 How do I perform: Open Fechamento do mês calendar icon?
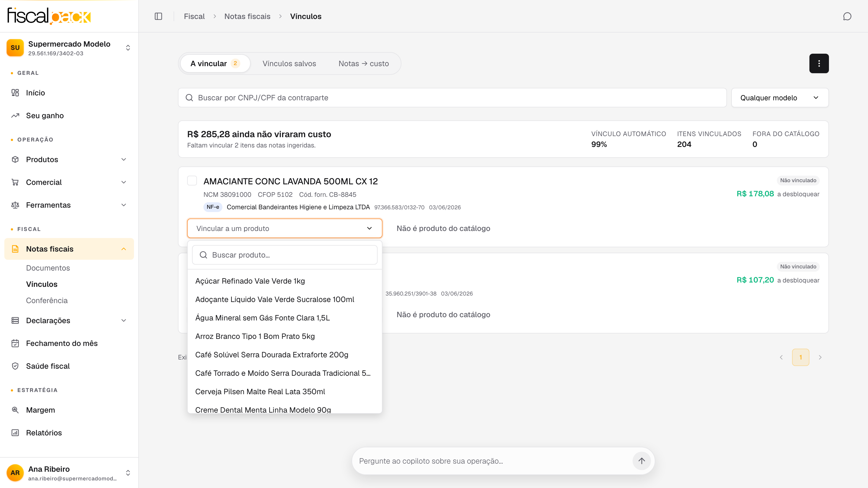coord(15,343)
